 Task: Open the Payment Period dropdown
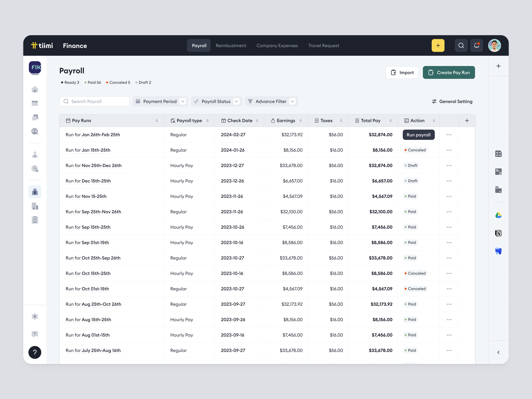(x=160, y=101)
